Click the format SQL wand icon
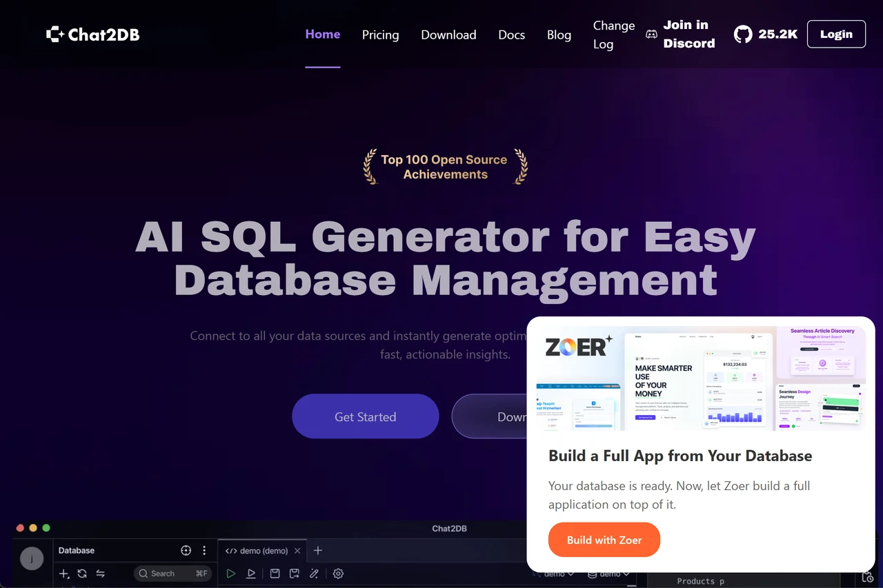 click(315, 574)
